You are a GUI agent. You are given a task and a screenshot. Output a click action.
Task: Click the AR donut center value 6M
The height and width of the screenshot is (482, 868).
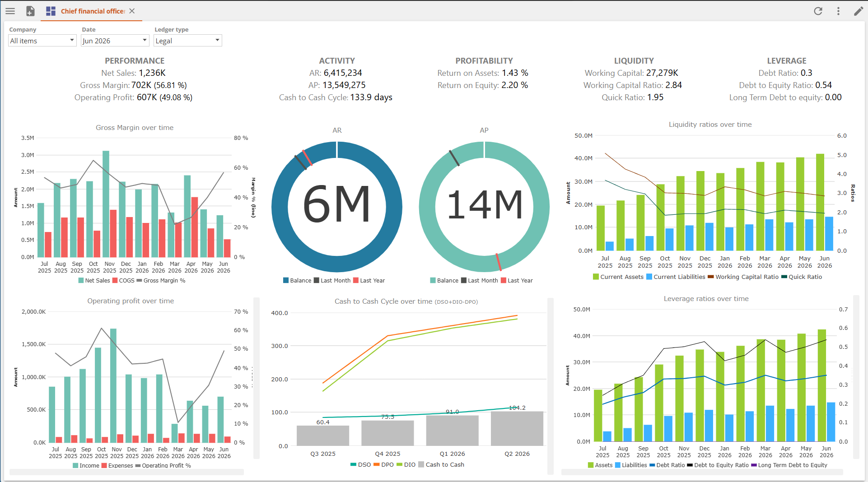pyautogui.click(x=337, y=205)
